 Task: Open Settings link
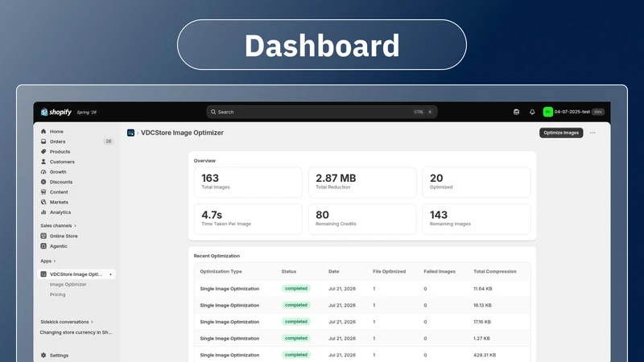point(59,356)
